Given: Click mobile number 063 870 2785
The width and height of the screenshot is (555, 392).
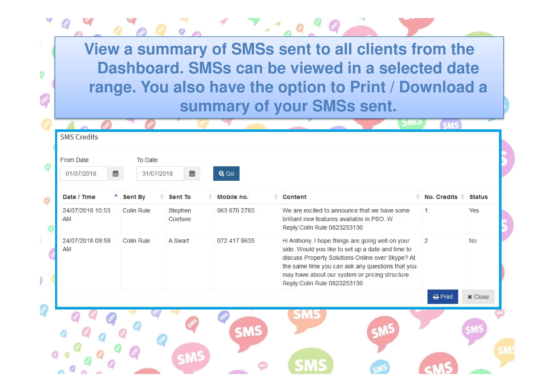Looking at the screenshot, I should [235, 210].
